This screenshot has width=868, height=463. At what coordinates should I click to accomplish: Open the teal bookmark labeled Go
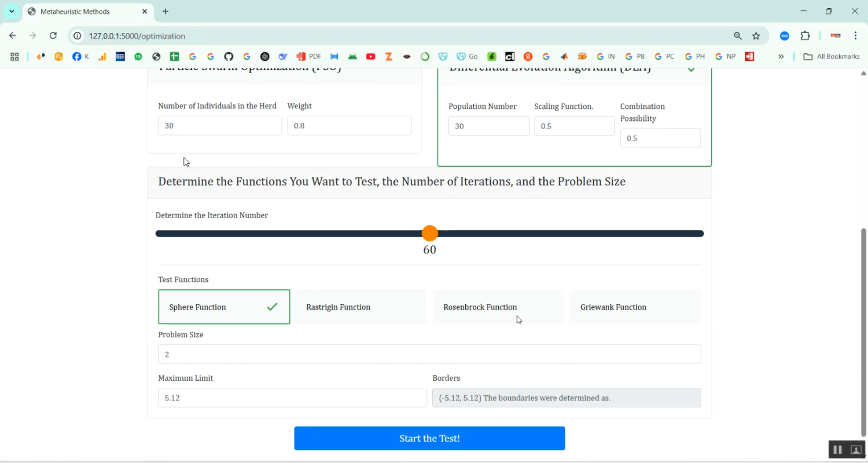click(467, 57)
